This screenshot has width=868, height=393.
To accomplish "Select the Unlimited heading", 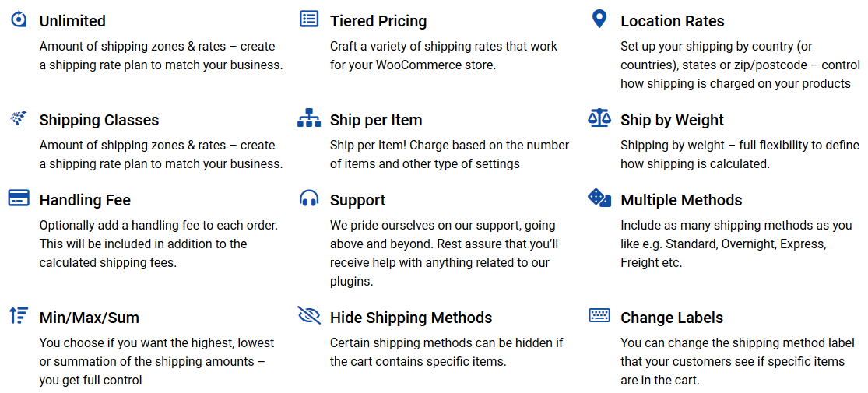I will (x=72, y=21).
